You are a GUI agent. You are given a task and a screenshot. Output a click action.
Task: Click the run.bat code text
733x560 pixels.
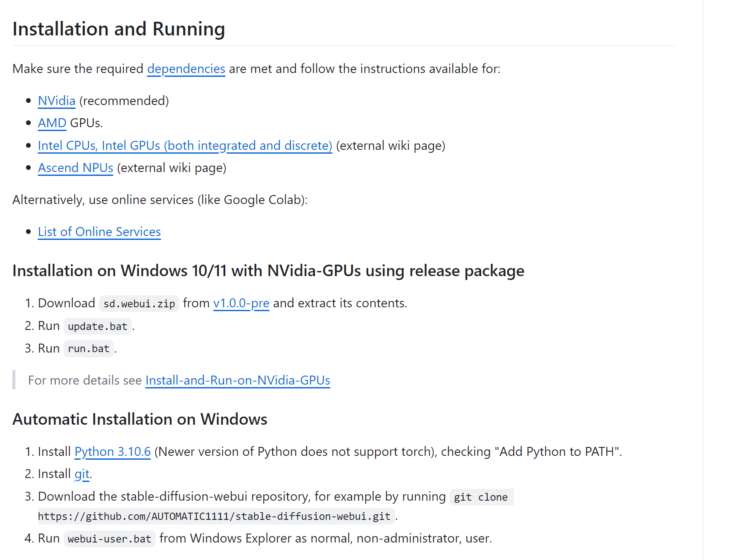coord(89,349)
